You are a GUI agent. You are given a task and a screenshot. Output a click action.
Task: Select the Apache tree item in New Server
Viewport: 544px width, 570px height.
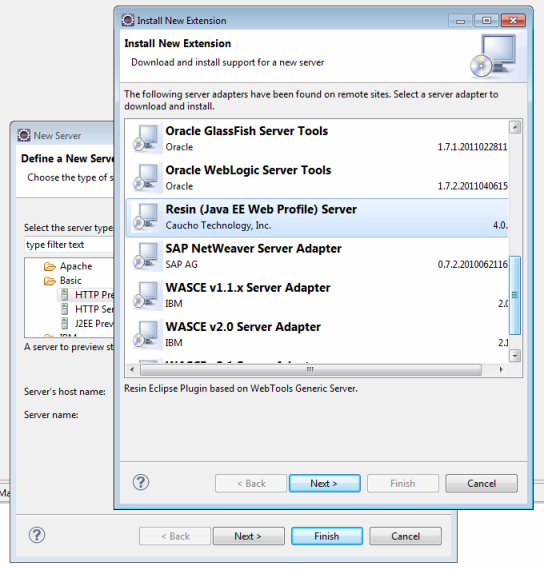tap(76, 266)
